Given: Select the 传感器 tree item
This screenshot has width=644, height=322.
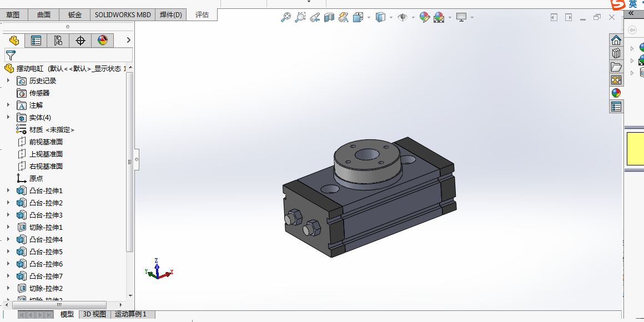Looking at the screenshot, I should click(x=33, y=93).
